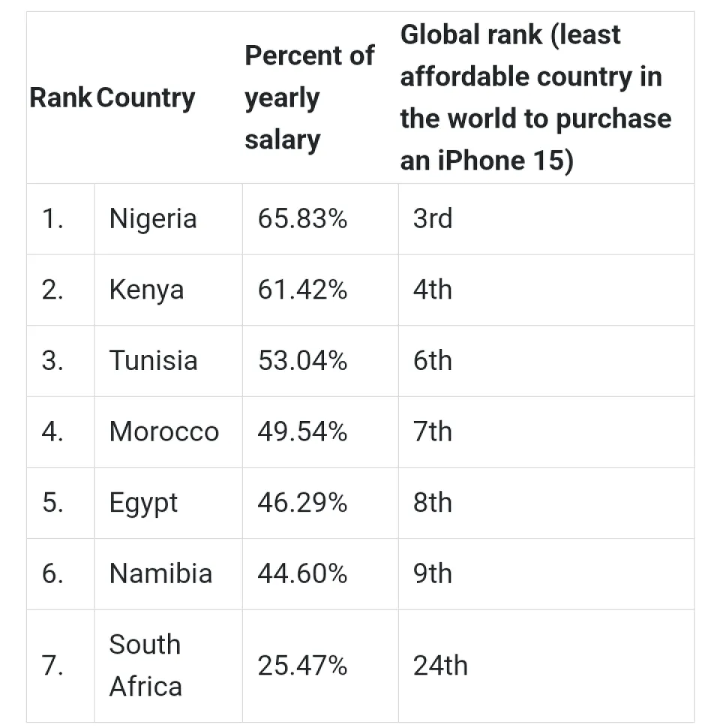Select the Morocco country cell
Screen dimensions: 720x728
163,432
